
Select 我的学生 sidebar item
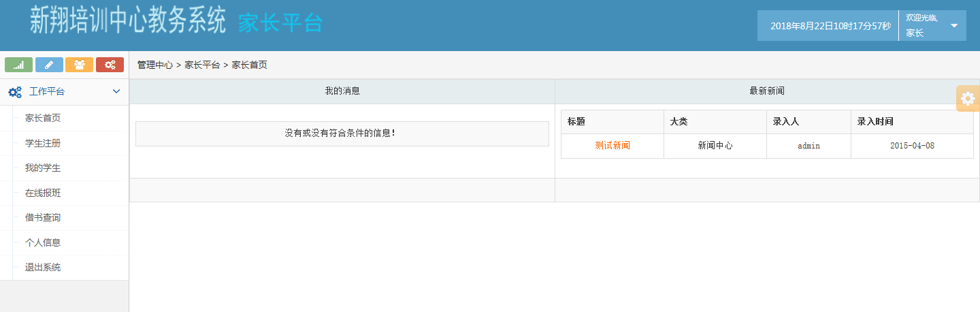43,168
